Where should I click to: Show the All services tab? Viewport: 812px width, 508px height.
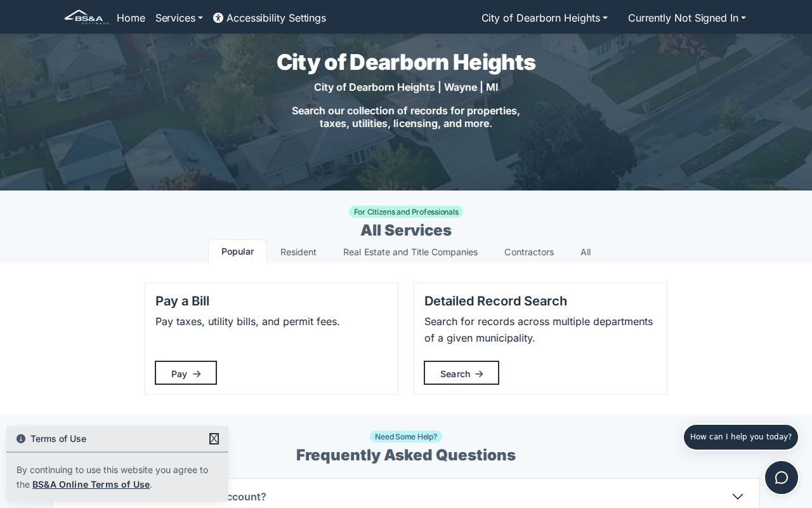586,252
